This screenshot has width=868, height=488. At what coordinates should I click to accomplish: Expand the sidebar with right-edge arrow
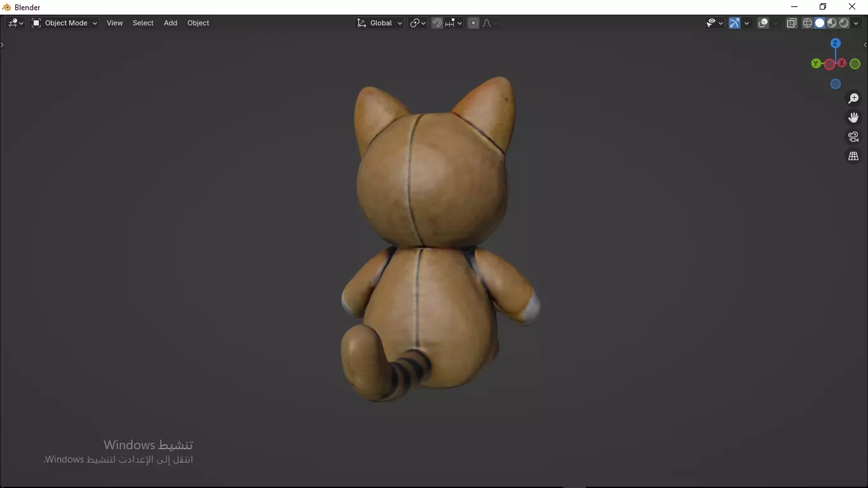865,45
